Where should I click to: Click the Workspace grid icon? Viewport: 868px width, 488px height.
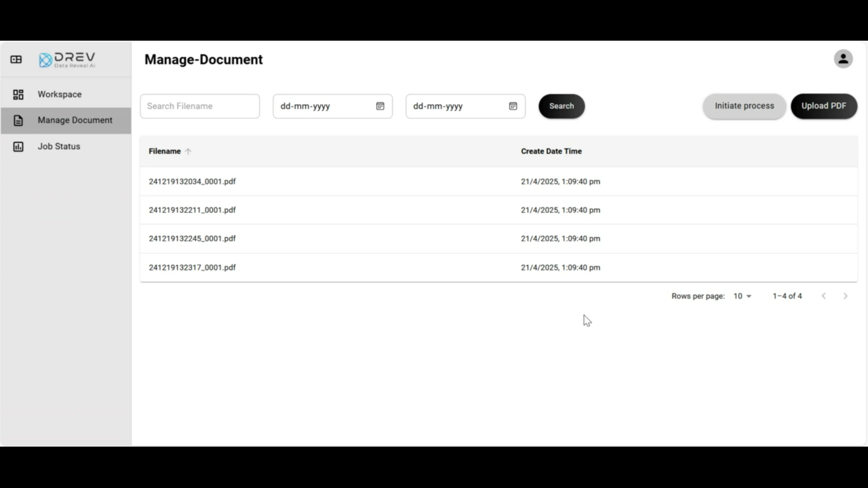coord(18,94)
